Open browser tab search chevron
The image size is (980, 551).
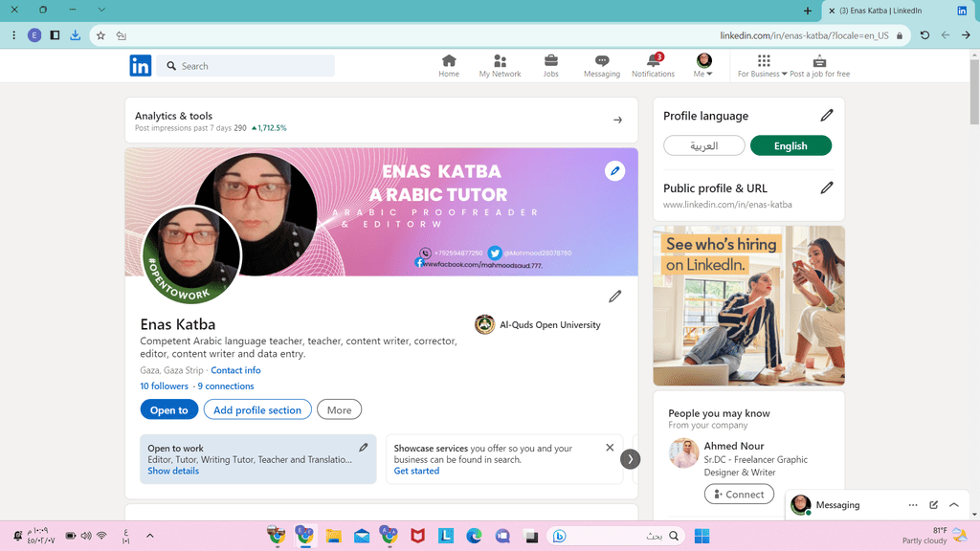(101, 10)
